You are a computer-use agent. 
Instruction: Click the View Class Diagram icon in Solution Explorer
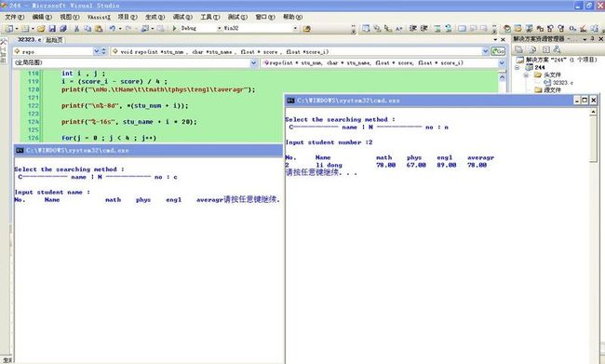click(x=557, y=49)
